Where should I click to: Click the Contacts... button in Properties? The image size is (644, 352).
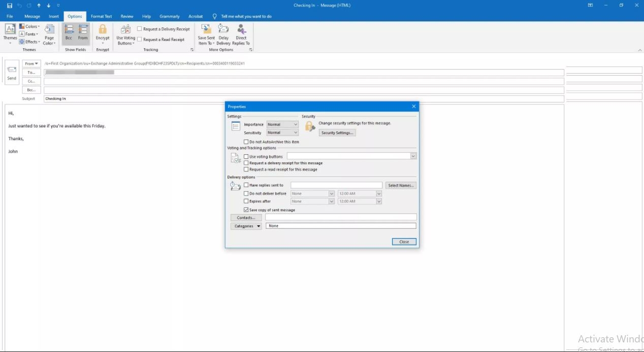point(246,218)
